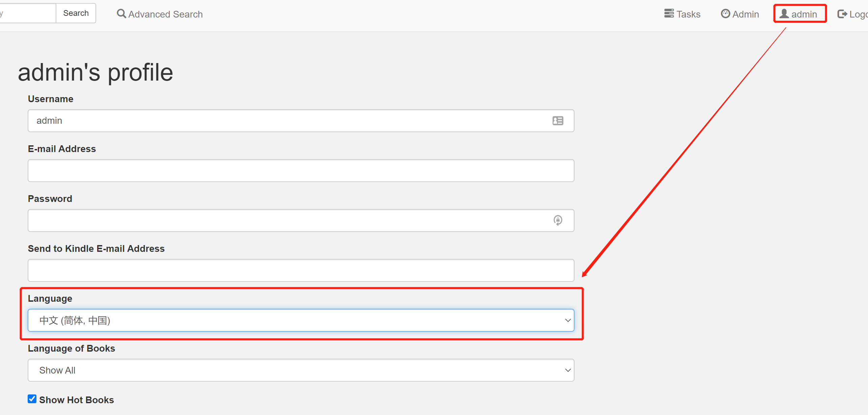This screenshot has width=868, height=415.
Task: Expand the Show All chevron arrow
Action: point(568,370)
